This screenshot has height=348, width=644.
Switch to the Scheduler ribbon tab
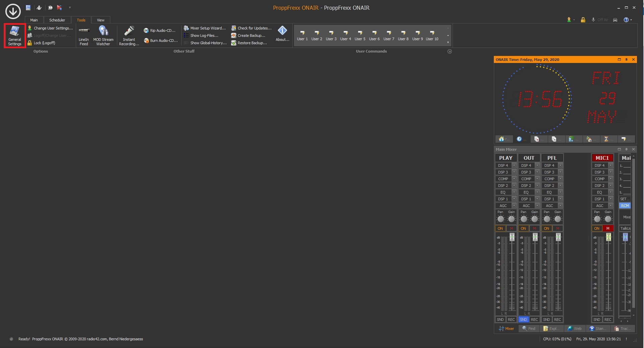(57, 20)
